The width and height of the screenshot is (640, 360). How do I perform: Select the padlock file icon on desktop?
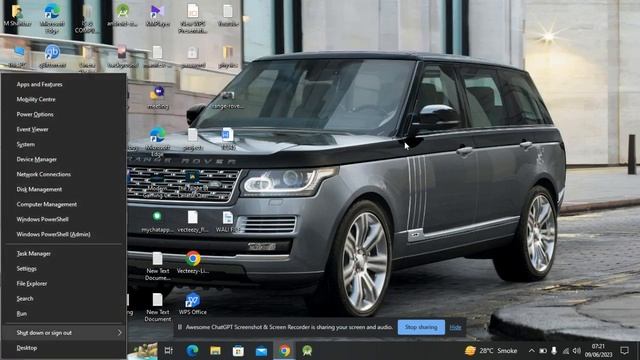pyautogui.click(x=193, y=56)
